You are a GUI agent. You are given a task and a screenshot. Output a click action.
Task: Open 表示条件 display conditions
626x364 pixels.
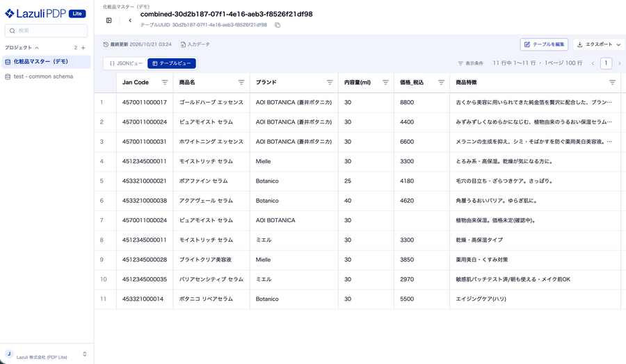pyautogui.click(x=470, y=63)
